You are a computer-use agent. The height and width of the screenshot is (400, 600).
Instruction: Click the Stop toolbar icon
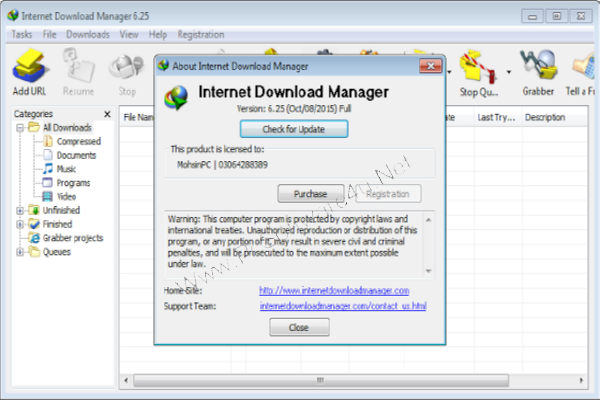[127, 75]
